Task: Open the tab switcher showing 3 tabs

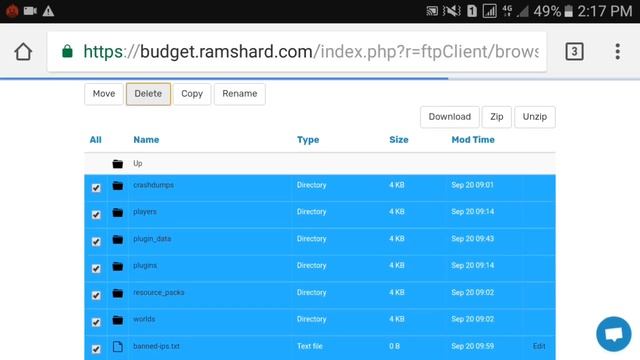Action: pyautogui.click(x=574, y=51)
